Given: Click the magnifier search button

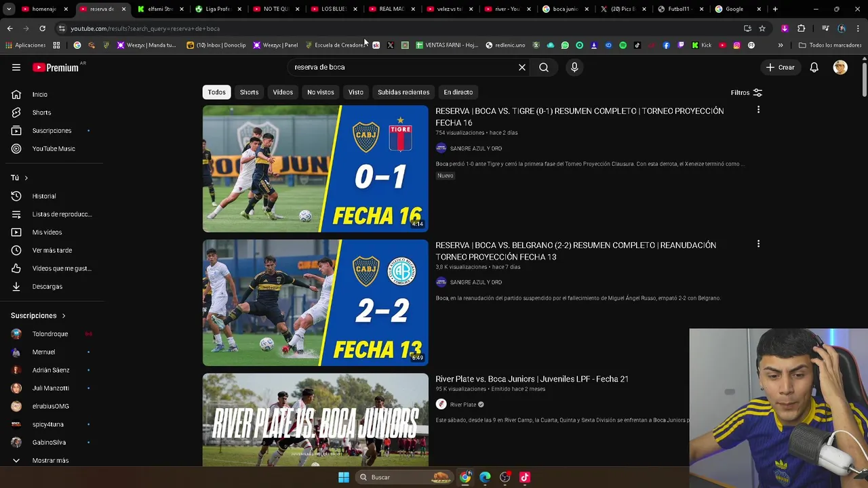Looking at the screenshot, I should pos(544,67).
